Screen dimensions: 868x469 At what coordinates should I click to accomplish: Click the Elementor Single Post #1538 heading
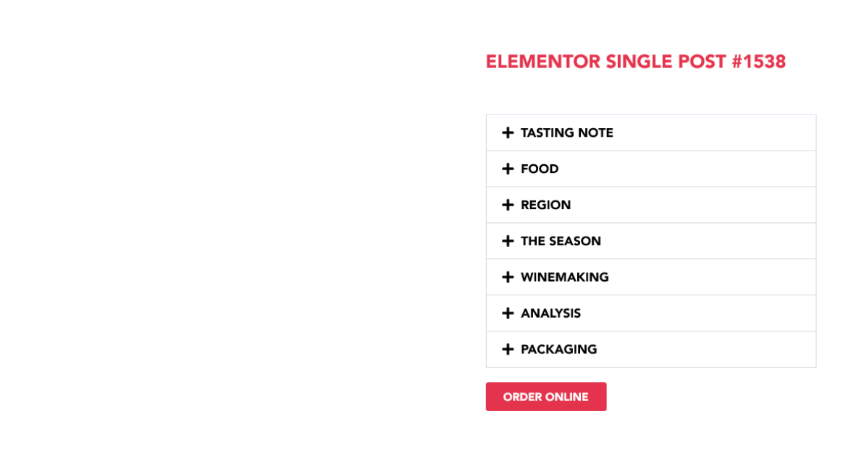[635, 62]
